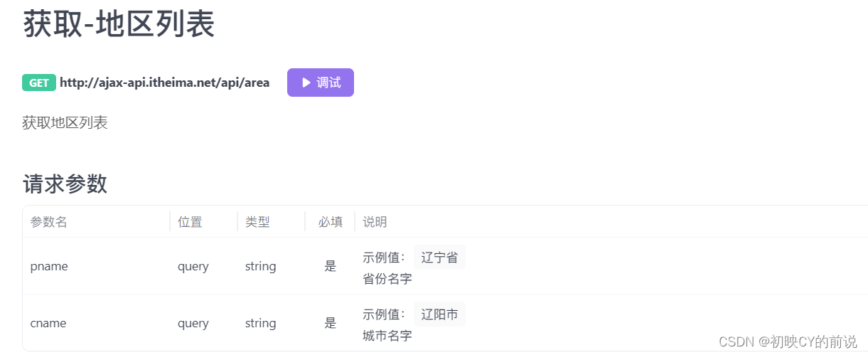Select the API URL ajax-api.itheima.net/api/area
This screenshot has width=868, height=355.
point(165,83)
